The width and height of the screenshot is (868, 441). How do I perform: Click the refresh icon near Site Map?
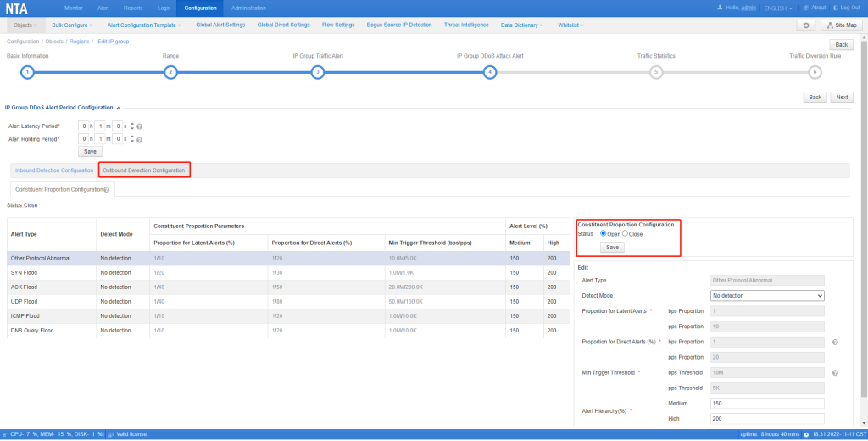coord(806,25)
